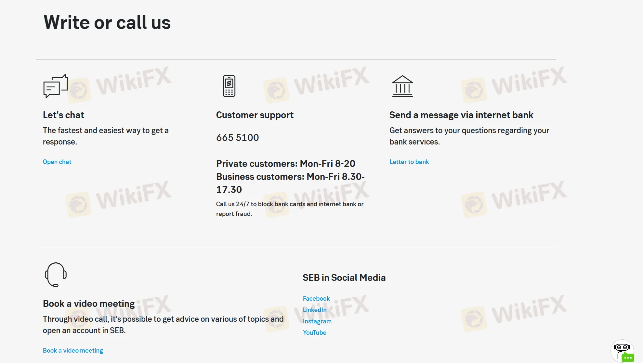Open SEB's Facebook page
Viewport: 644px width, 363px height.
click(x=316, y=298)
